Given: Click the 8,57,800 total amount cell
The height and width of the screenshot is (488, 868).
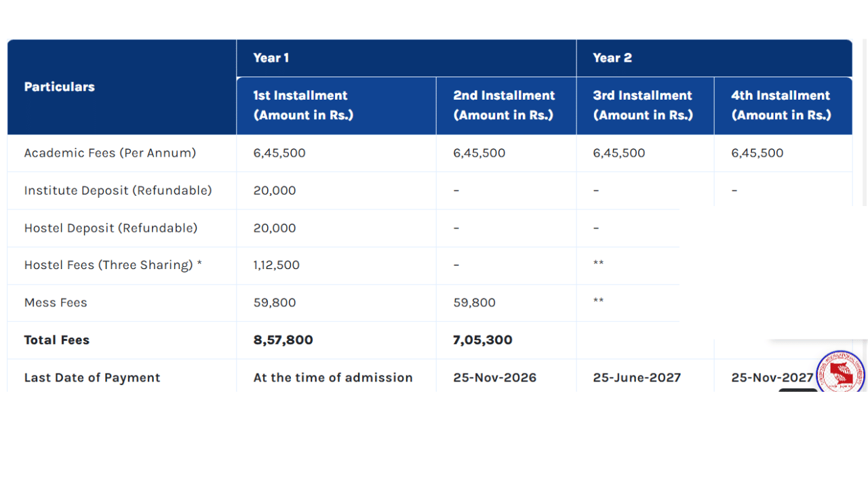Looking at the screenshot, I should point(283,340).
